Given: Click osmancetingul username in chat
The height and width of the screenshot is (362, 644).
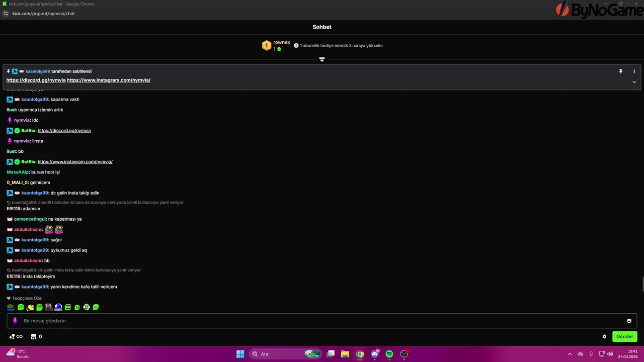Looking at the screenshot, I should (30, 219).
